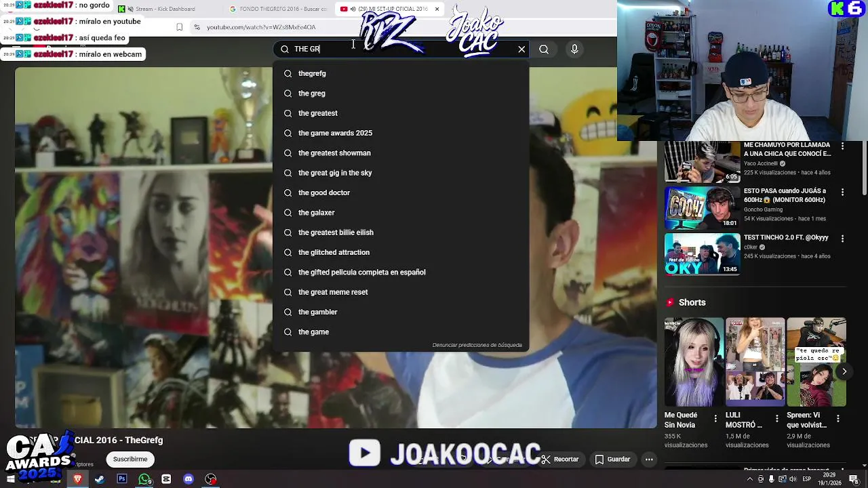This screenshot has height=488, width=868.
Task: Open Brave browser in taskbar
Action: point(77,479)
